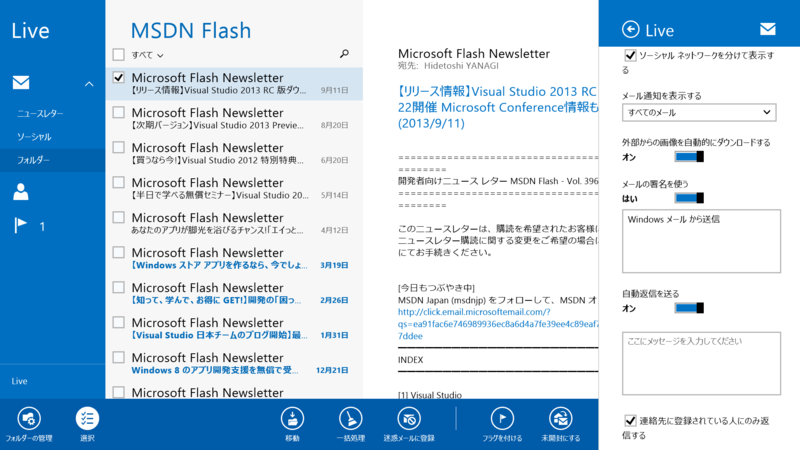Check the 3月19日 message checkbox
Screen dimensions: 800x450
tap(118, 252)
